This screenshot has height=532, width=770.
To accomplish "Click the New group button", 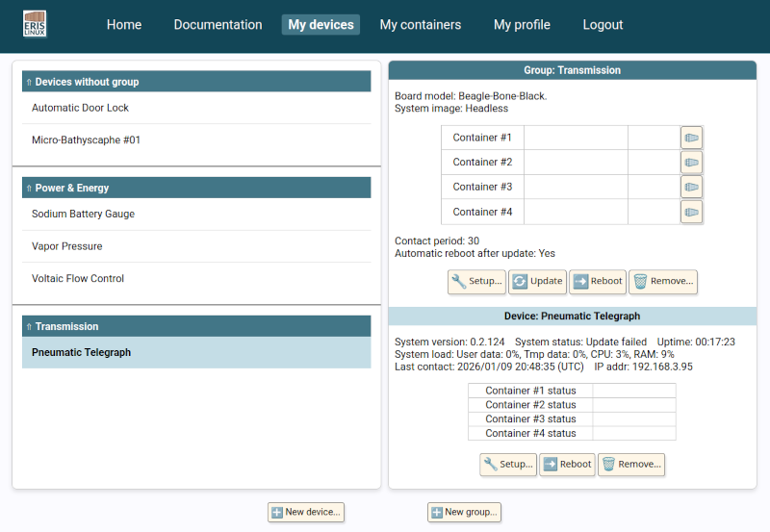I will pyautogui.click(x=464, y=512).
